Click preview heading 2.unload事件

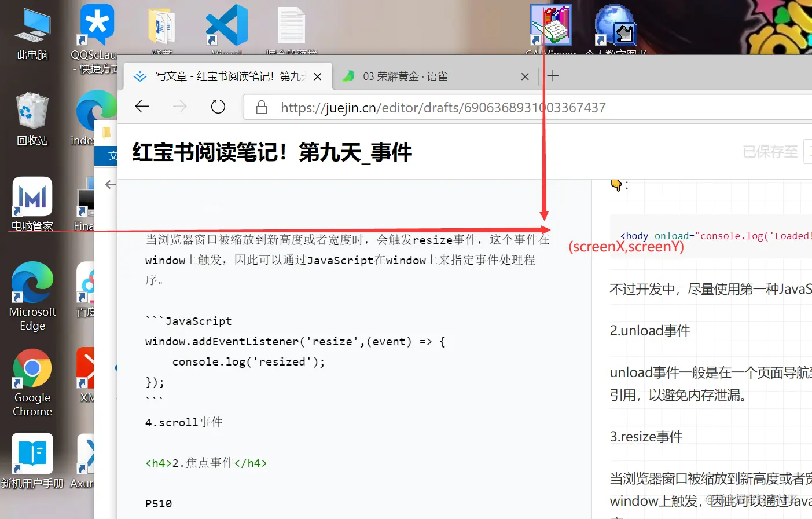click(650, 331)
